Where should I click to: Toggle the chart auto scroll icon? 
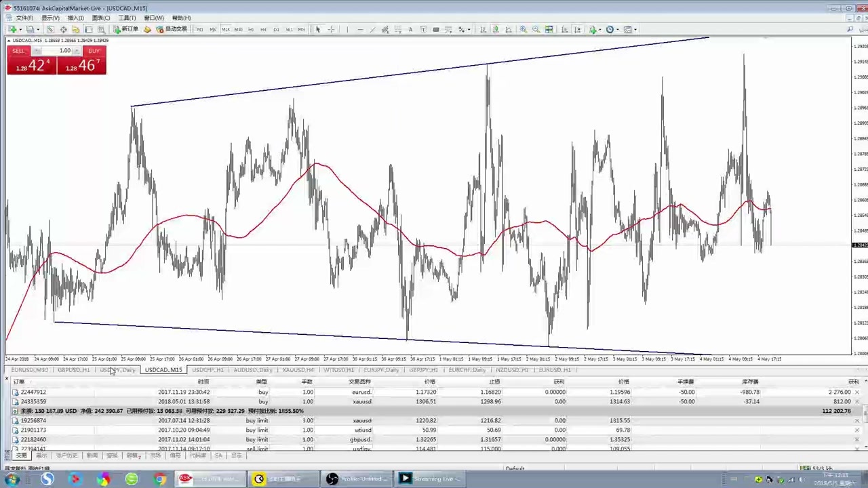coord(564,29)
